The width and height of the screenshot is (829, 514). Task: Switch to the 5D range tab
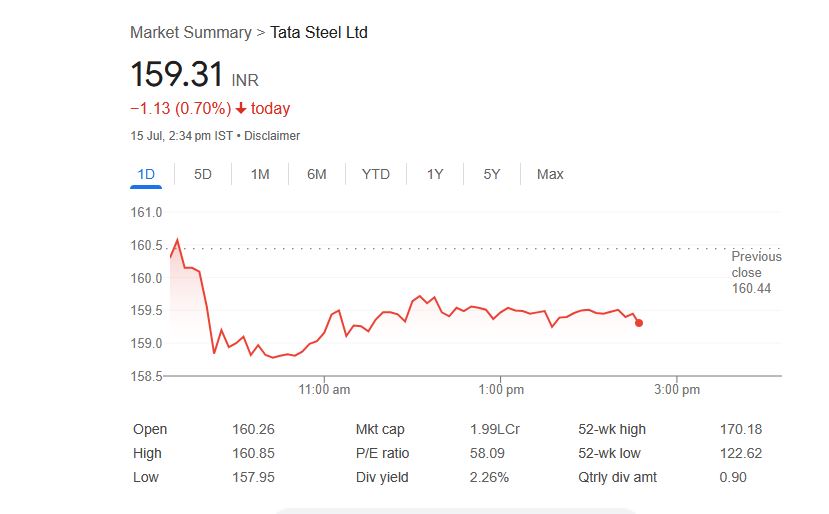point(202,175)
